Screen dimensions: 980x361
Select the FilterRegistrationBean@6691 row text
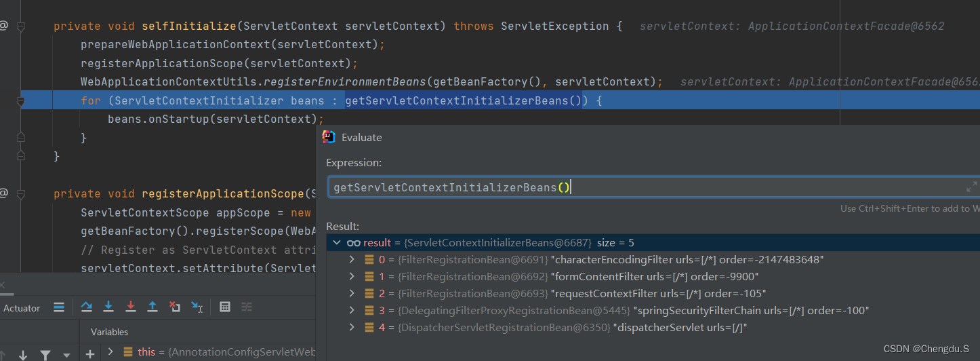click(601, 260)
